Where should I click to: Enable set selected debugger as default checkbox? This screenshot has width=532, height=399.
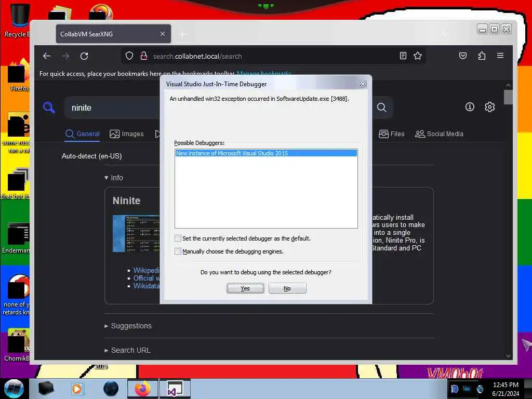[x=178, y=238]
